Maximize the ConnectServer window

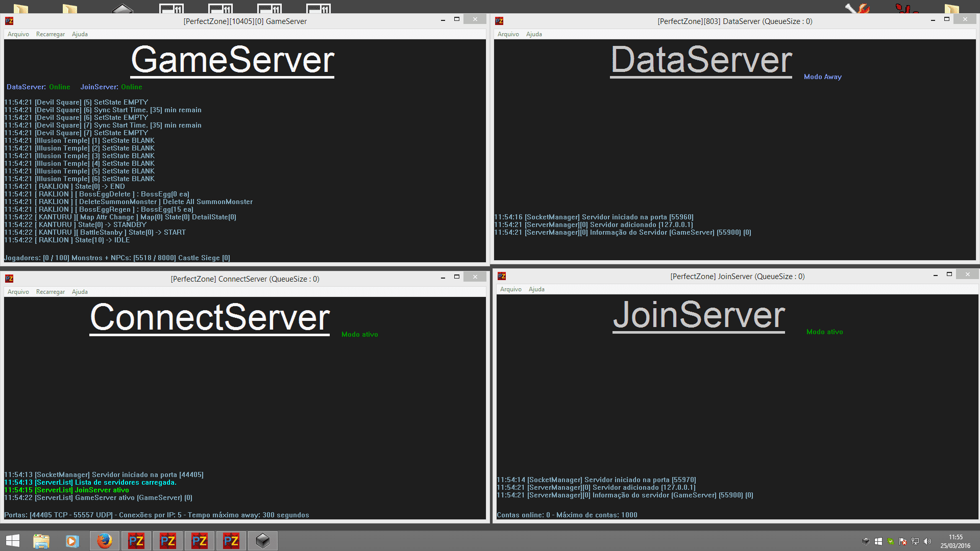click(457, 277)
